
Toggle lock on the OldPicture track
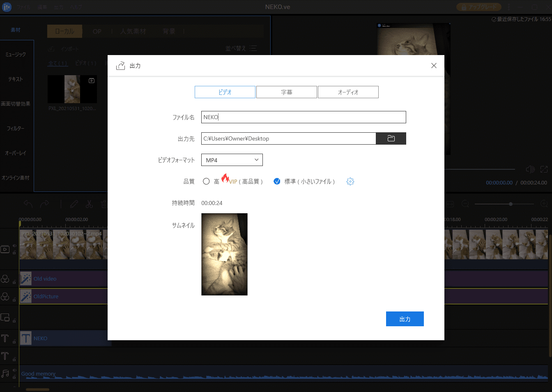click(x=14, y=300)
